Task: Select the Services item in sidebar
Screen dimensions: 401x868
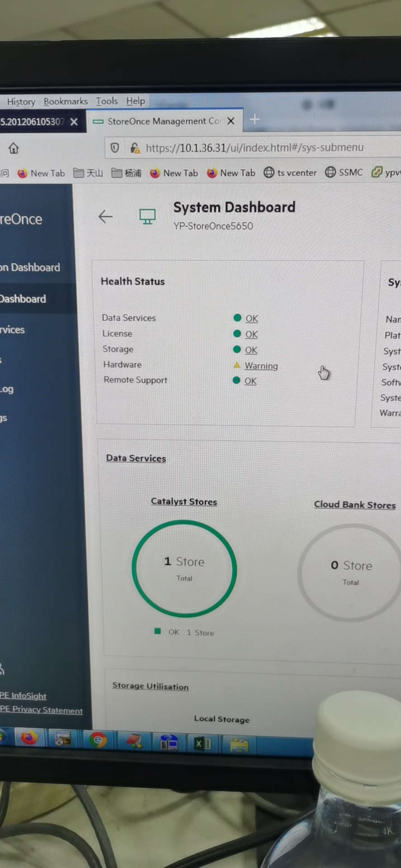Action: tap(12, 330)
